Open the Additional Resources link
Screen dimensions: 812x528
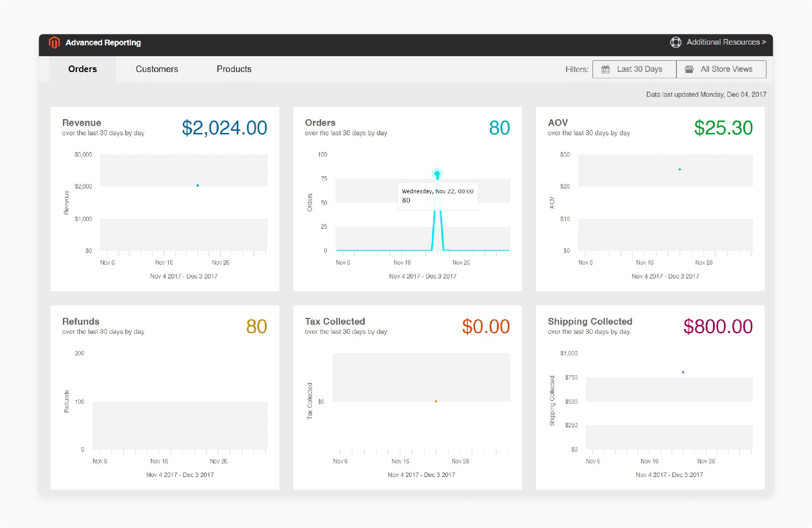[x=726, y=42]
